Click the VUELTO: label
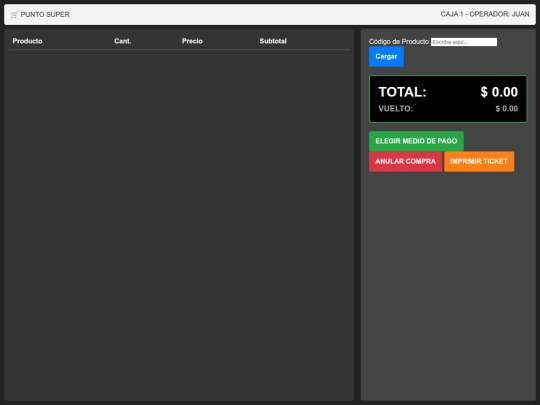540x405 pixels. point(395,108)
